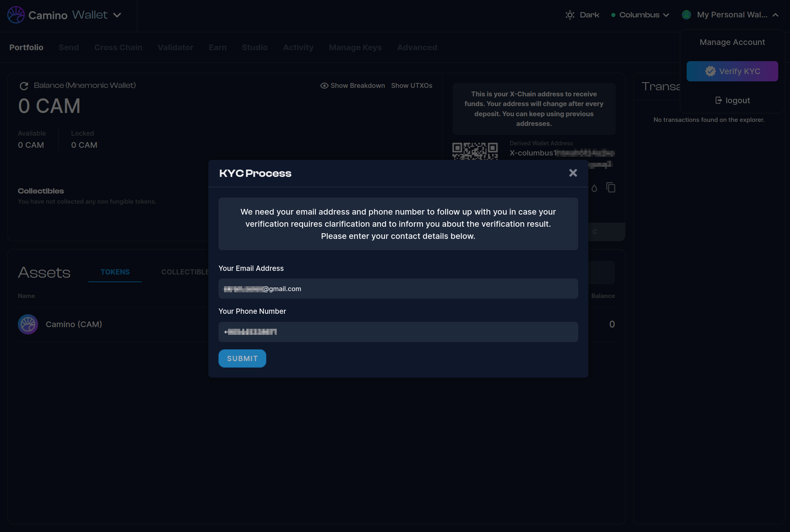Click the faucet droplet icon
Image resolution: width=790 pixels, height=532 pixels.
click(594, 188)
